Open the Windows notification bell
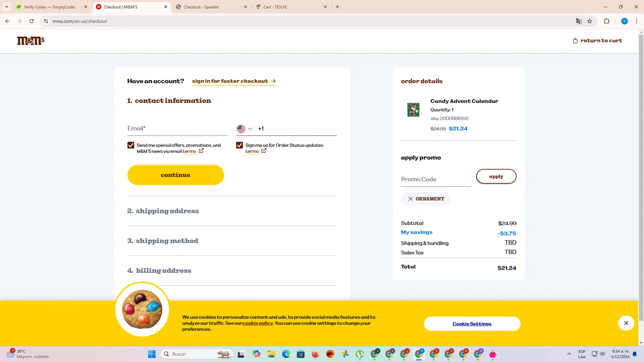The height and width of the screenshot is (362, 644). pyautogui.click(x=635, y=354)
